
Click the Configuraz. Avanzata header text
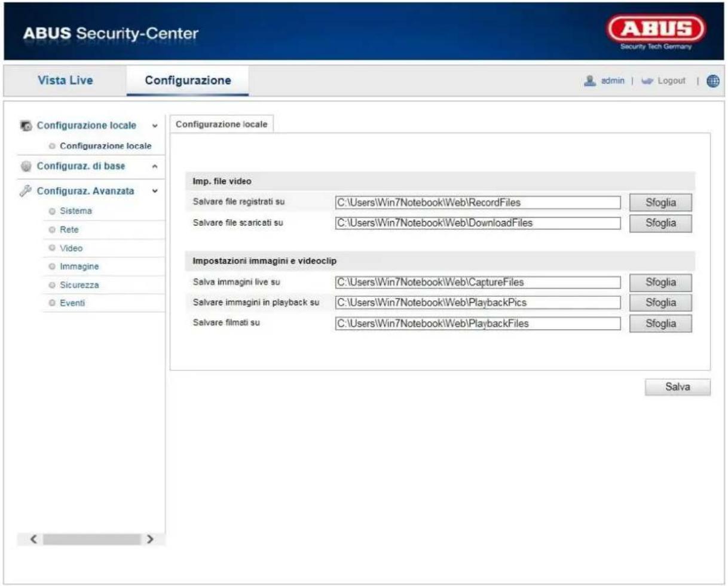pos(85,191)
